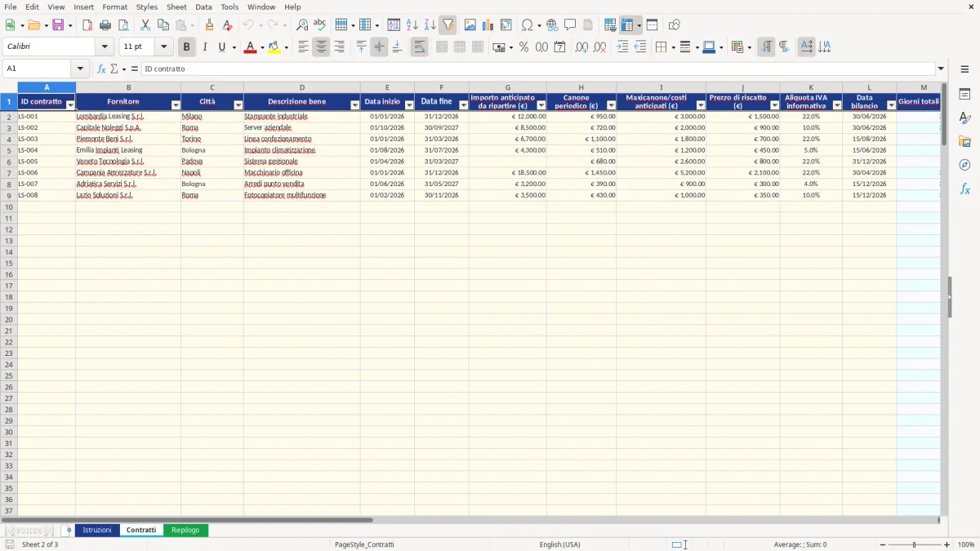
Task: Select column G header
Action: coord(508,87)
